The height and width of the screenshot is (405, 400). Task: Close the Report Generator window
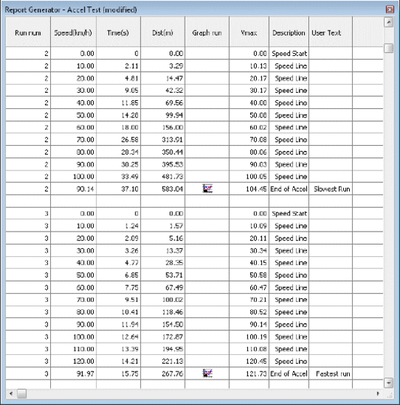(390, 9)
